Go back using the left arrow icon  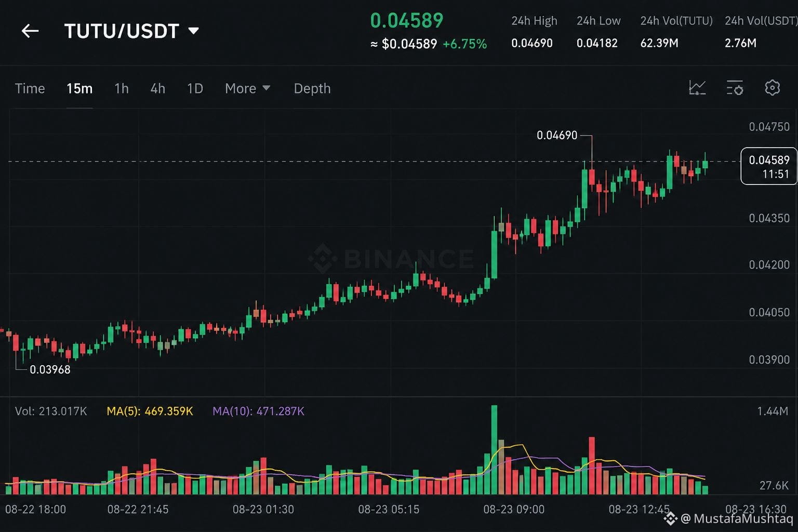(x=30, y=31)
